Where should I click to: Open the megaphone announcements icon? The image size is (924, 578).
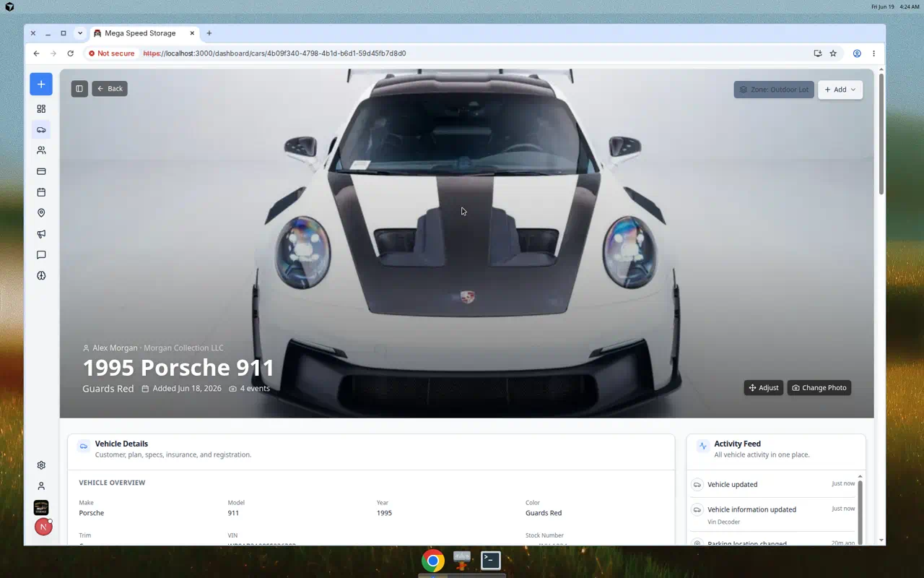[41, 234]
